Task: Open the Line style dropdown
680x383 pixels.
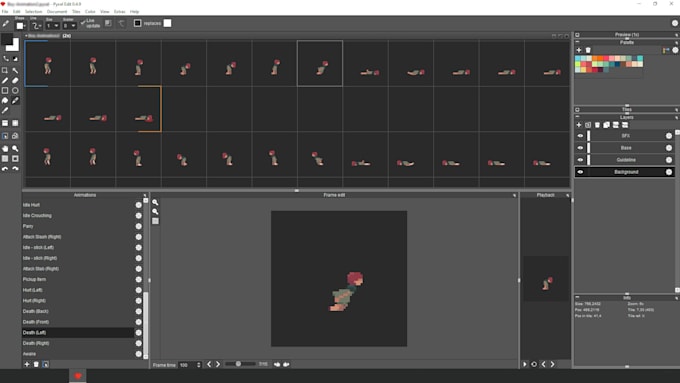Action: coord(36,26)
